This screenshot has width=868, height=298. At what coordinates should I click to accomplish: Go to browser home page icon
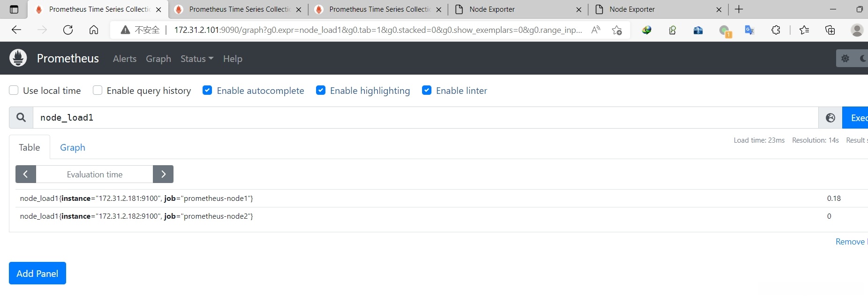tap(94, 30)
